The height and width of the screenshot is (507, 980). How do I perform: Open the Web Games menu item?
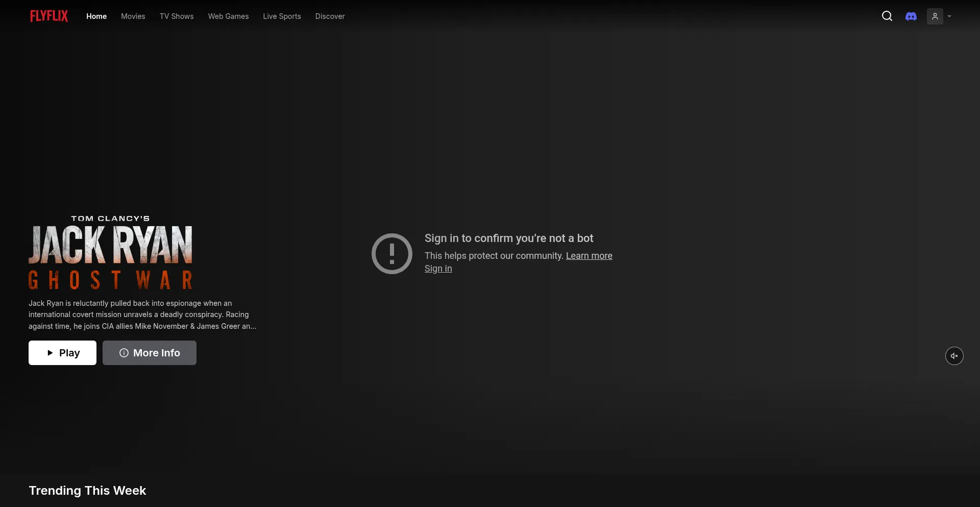[228, 16]
